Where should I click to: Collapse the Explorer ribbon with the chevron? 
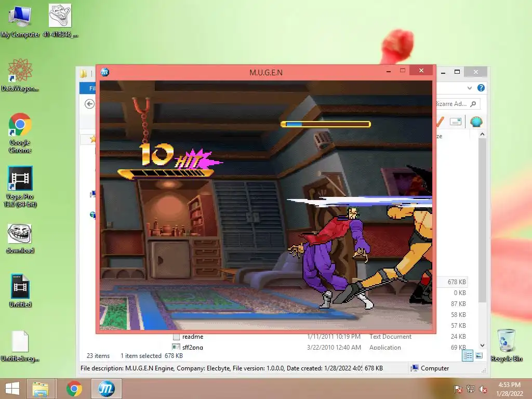click(x=470, y=88)
